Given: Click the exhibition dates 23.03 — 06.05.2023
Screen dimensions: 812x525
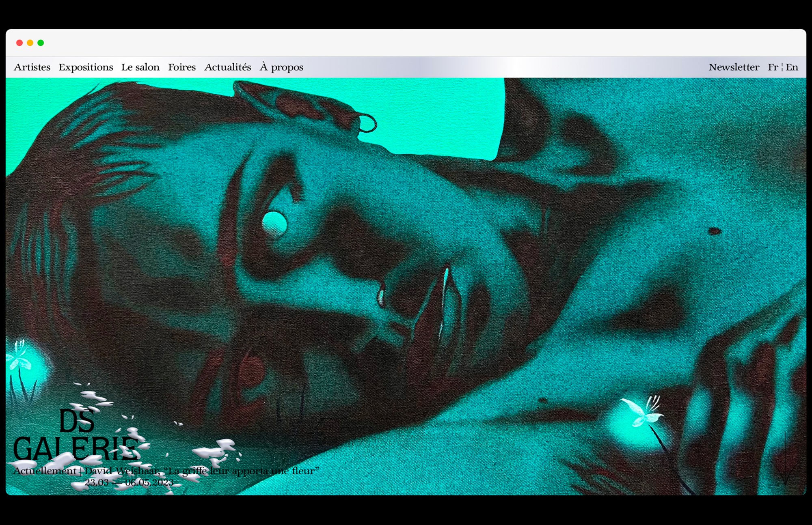Looking at the screenshot, I should [x=129, y=482].
